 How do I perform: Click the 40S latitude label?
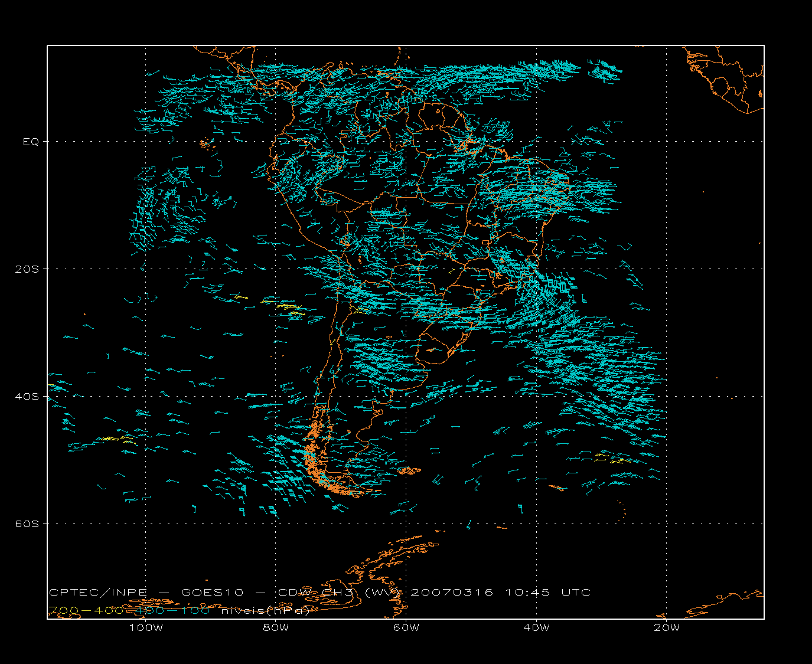(x=27, y=397)
